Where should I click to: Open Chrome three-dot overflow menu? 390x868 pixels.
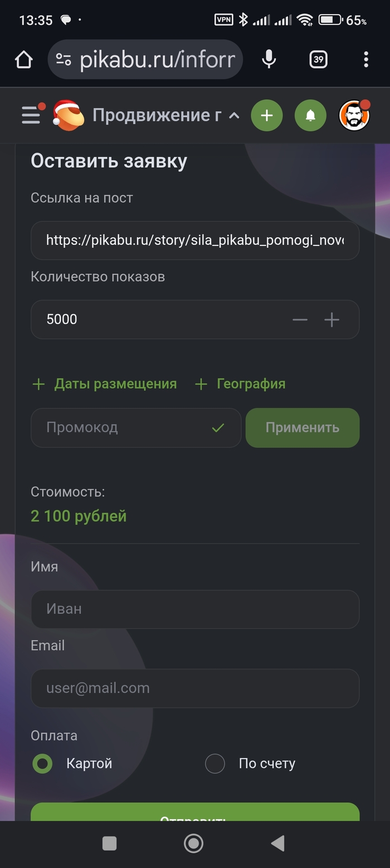pos(366,60)
